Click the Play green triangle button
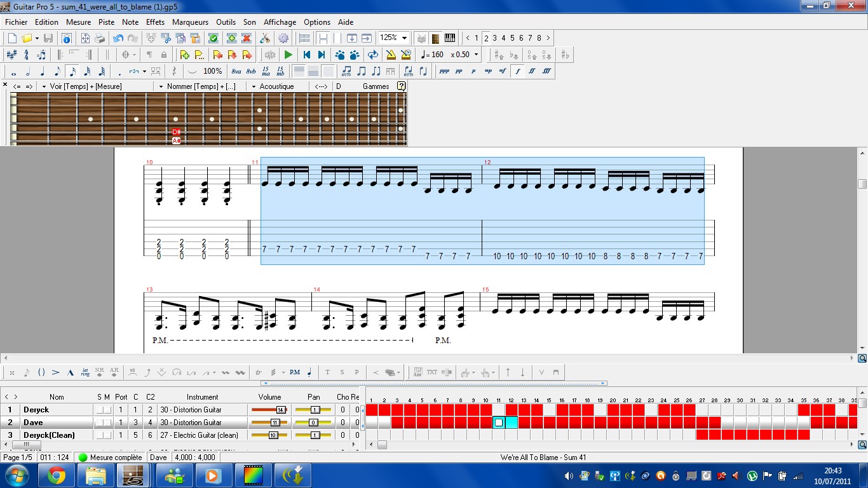Screen dimensions: 868x488 (288, 55)
